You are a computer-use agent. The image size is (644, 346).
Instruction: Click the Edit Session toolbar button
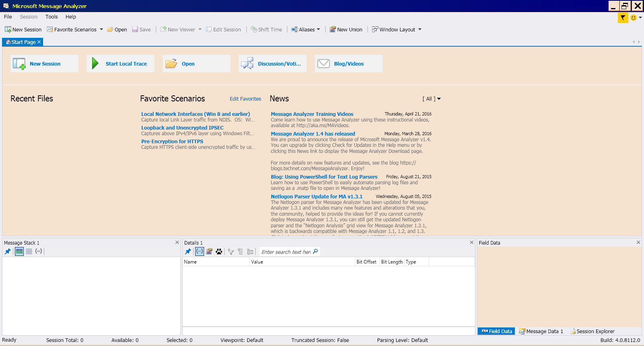pos(223,29)
